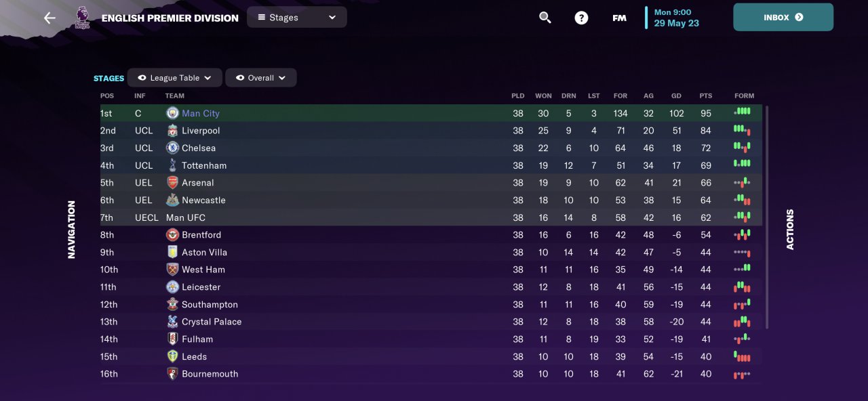Click the Arsenal club badge
Image resolution: width=868 pixels, height=401 pixels.
click(x=172, y=183)
